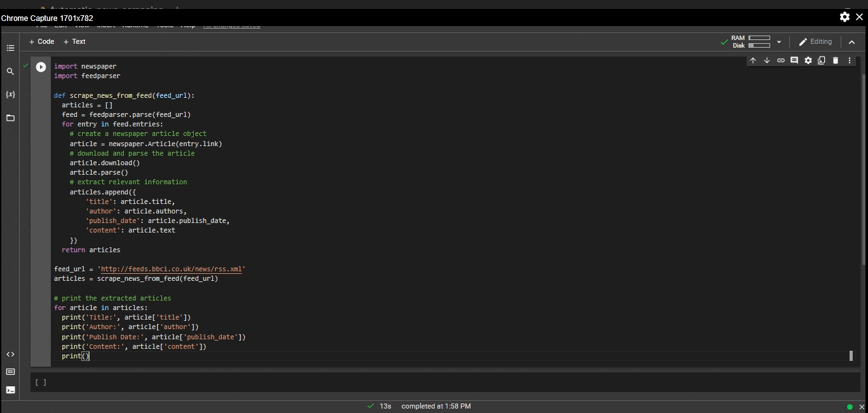Add a comment to the cell
Image resolution: width=868 pixels, height=413 pixels.
[x=794, y=60]
